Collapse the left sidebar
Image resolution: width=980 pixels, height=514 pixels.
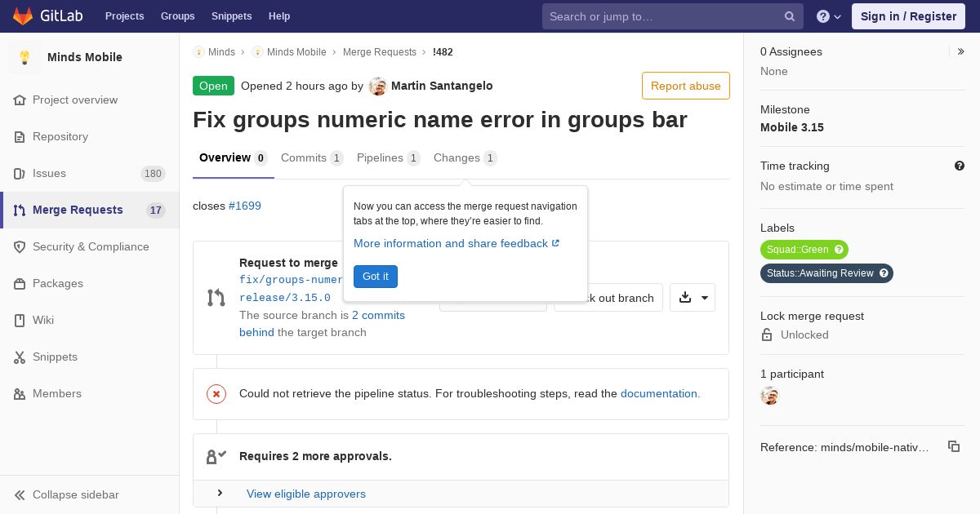[75, 494]
